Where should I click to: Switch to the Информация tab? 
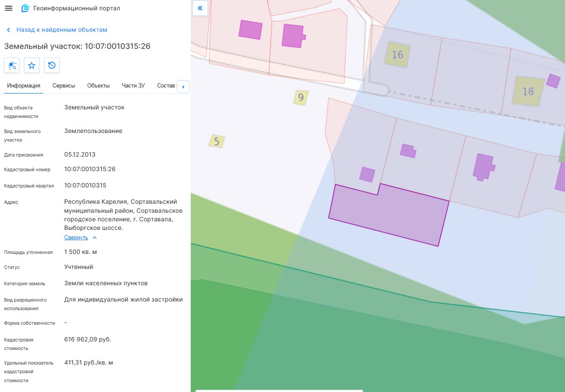[24, 86]
